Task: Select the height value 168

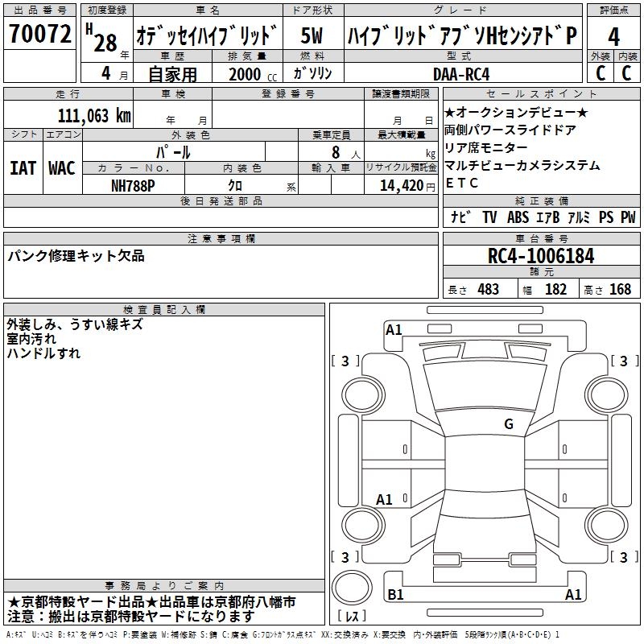Action: 620,289
